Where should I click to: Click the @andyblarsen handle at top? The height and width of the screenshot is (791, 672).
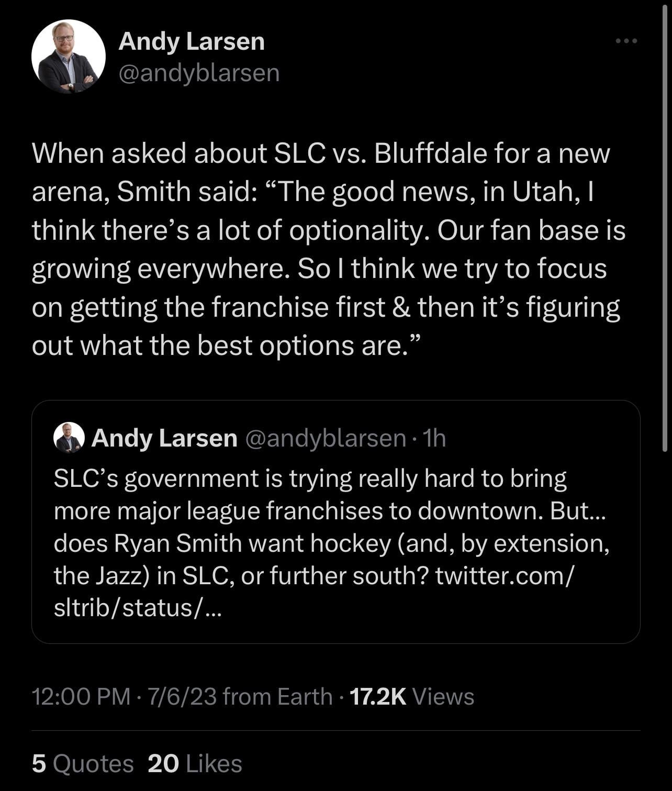[x=199, y=73]
